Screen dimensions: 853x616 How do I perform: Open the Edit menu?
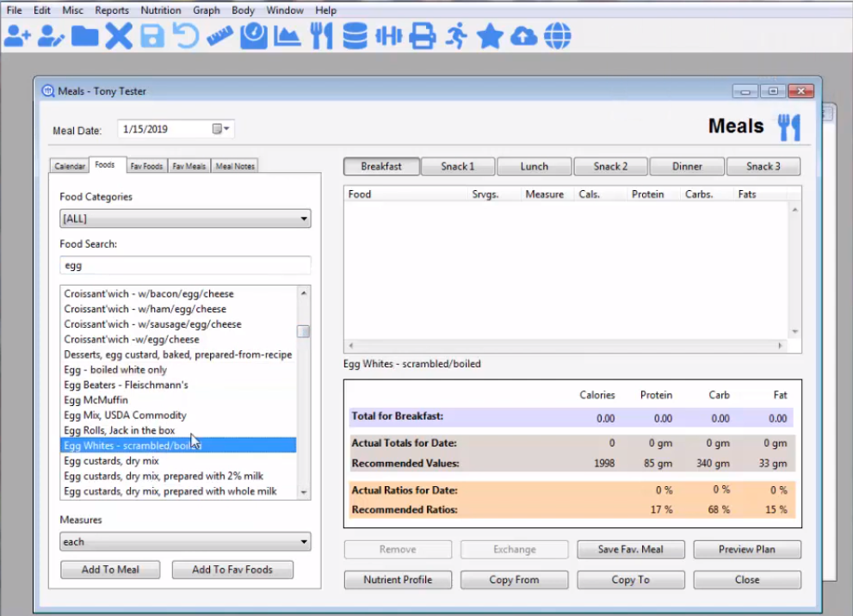click(x=42, y=10)
